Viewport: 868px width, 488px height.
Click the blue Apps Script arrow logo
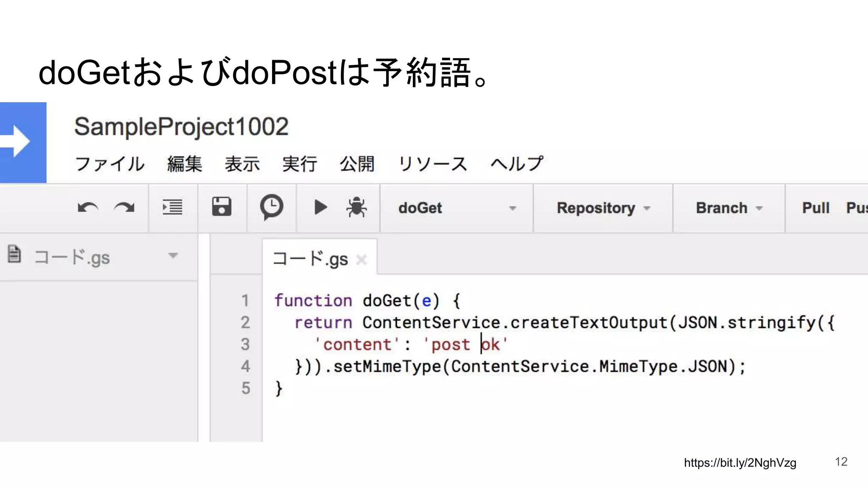click(23, 142)
